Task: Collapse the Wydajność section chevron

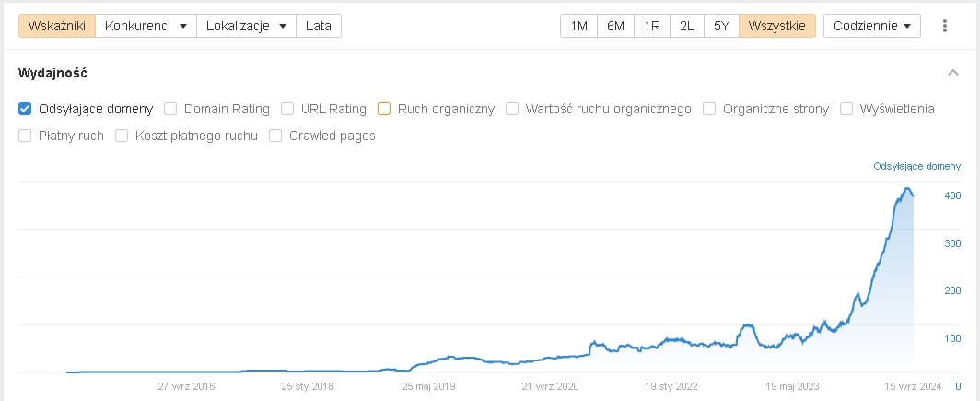Action: [952, 73]
